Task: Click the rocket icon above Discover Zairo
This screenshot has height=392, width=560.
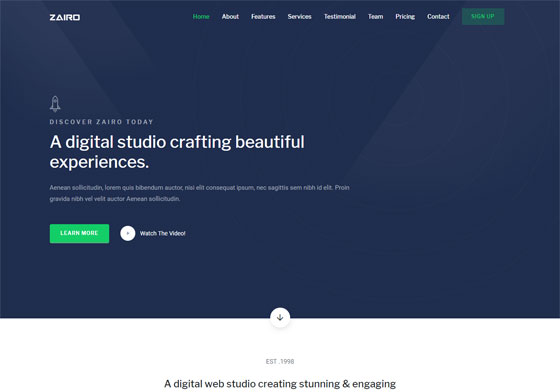Action: [55, 104]
